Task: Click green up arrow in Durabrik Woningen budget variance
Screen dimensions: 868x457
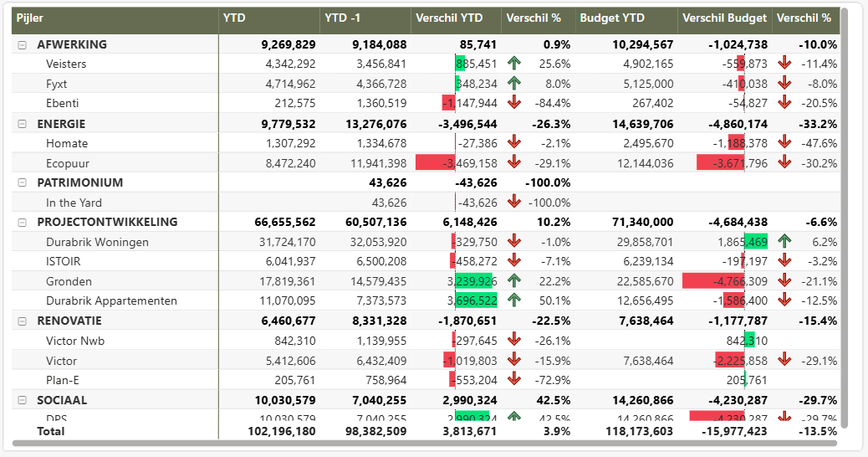Action: [x=784, y=242]
